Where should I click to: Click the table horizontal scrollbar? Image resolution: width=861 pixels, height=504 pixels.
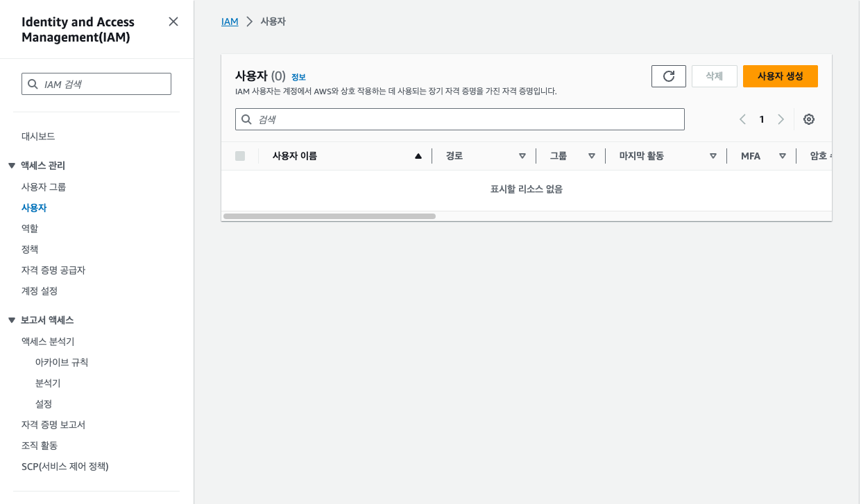click(x=330, y=216)
